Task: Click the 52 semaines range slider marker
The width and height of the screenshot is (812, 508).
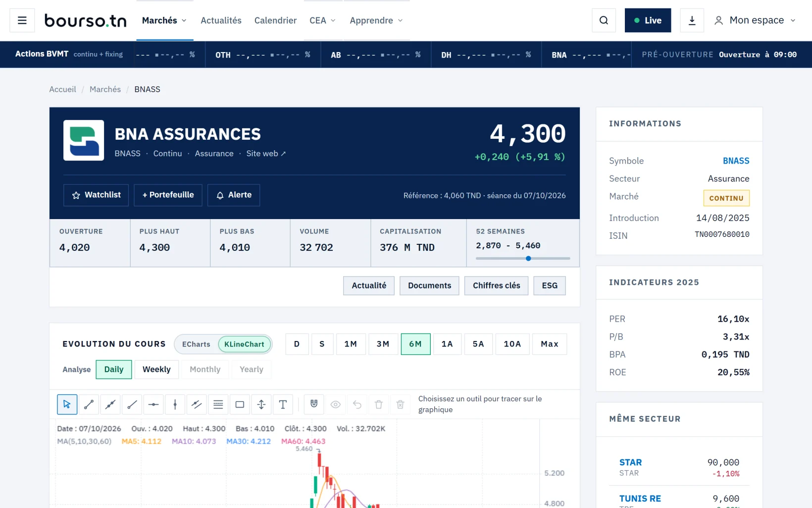Action: pyautogui.click(x=528, y=258)
